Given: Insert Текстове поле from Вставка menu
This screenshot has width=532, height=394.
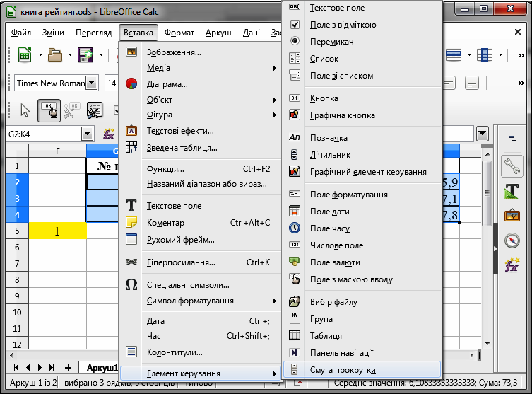Looking at the screenshot, I should (201, 206).
